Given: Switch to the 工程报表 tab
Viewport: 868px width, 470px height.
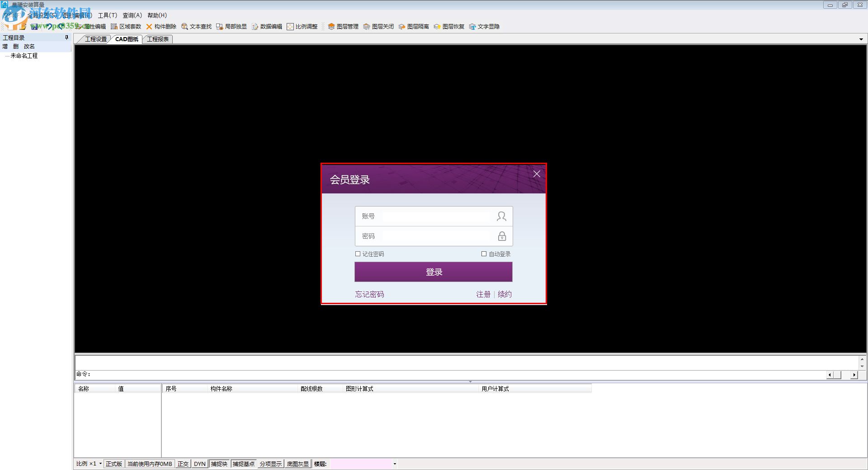Looking at the screenshot, I should [158, 39].
